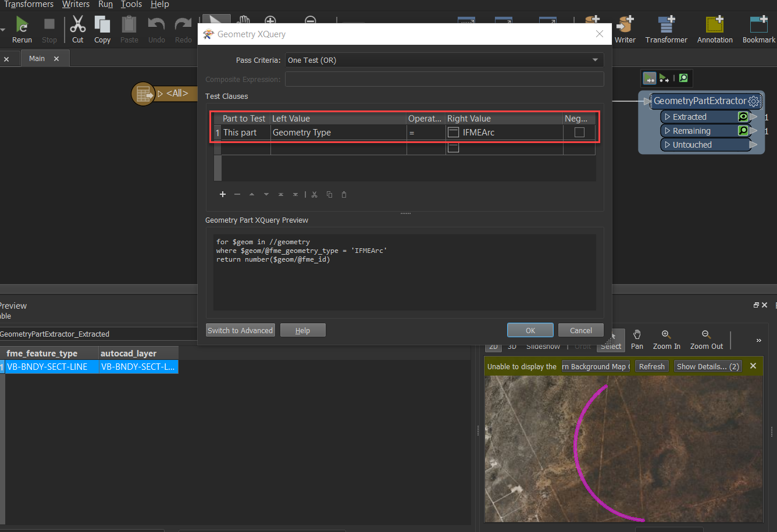
Task: Click the dialog Help button
Action: [302, 330]
